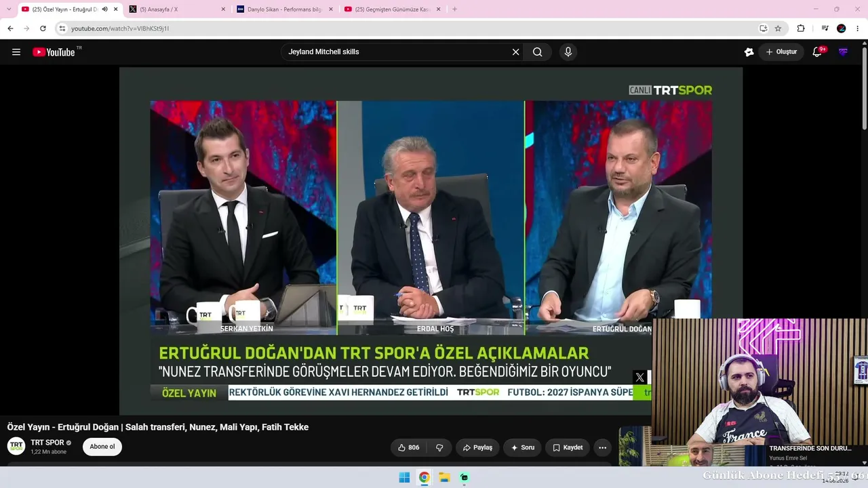Viewport: 868px width, 488px height.
Task: Click the install app icon in address bar
Action: (763, 28)
